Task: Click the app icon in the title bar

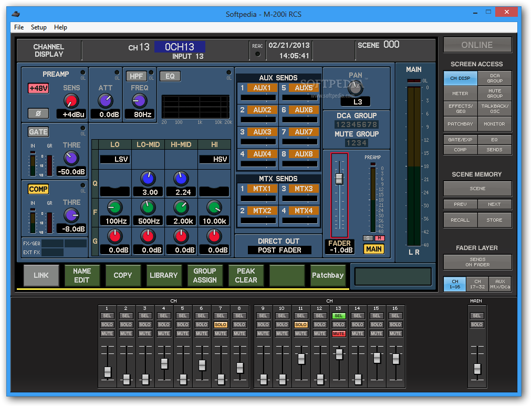Action: click(16, 14)
